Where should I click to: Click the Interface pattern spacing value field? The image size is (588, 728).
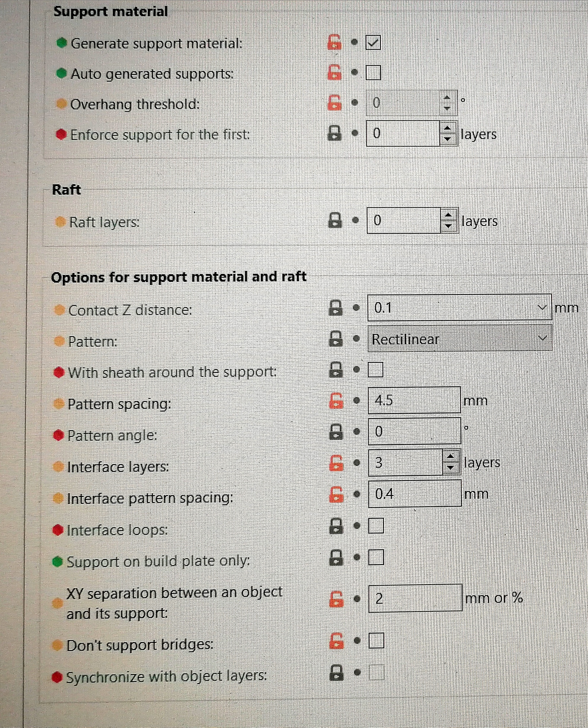[414, 494]
